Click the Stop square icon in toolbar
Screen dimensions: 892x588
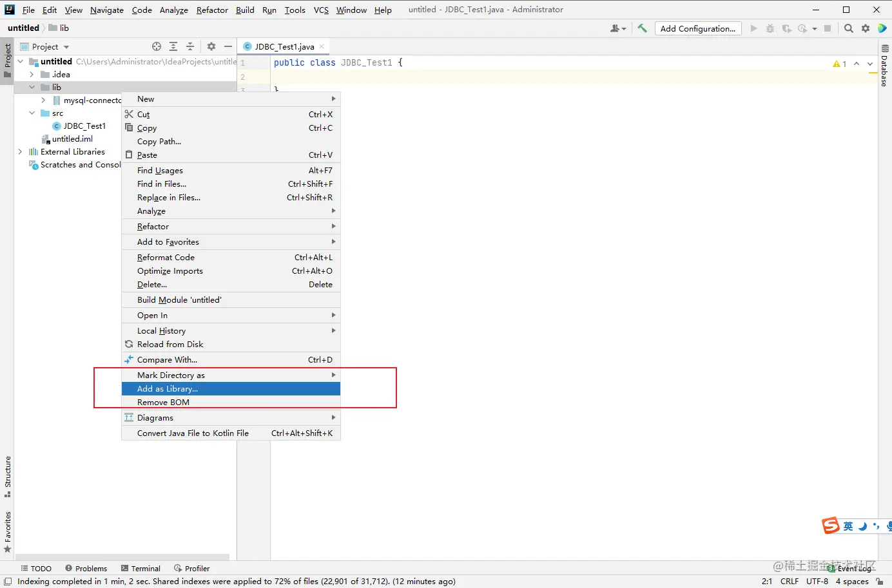tap(828, 28)
